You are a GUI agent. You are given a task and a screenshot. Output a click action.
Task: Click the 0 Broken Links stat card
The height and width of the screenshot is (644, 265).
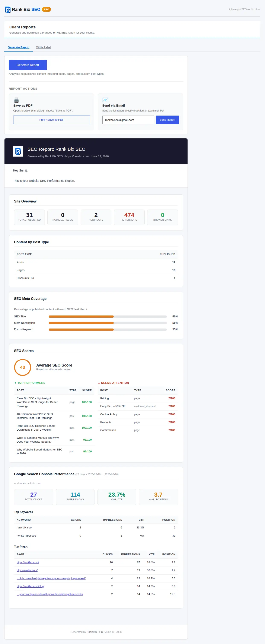click(163, 217)
